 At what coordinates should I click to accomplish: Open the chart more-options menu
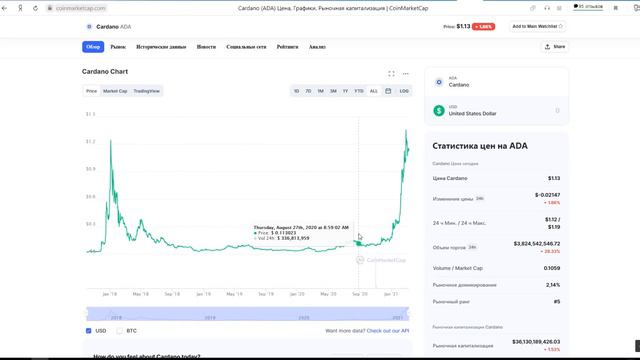coord(405,73)
